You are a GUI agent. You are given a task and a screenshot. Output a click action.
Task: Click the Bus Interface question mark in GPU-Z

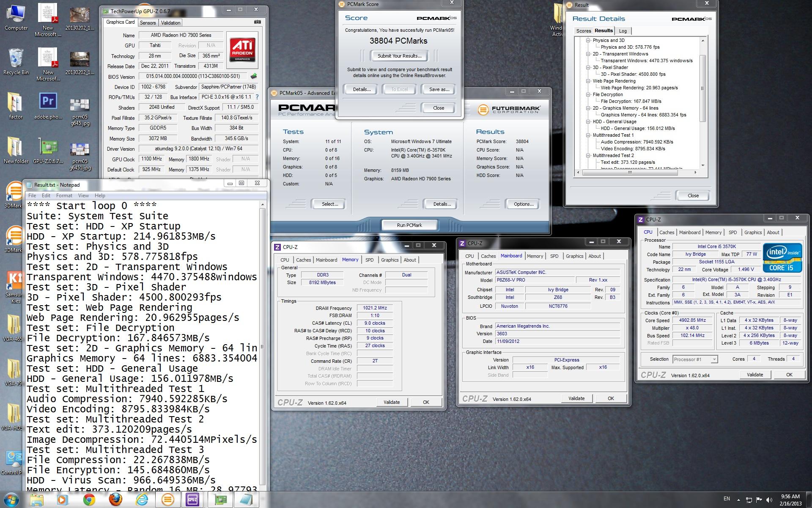coord(257,97)
